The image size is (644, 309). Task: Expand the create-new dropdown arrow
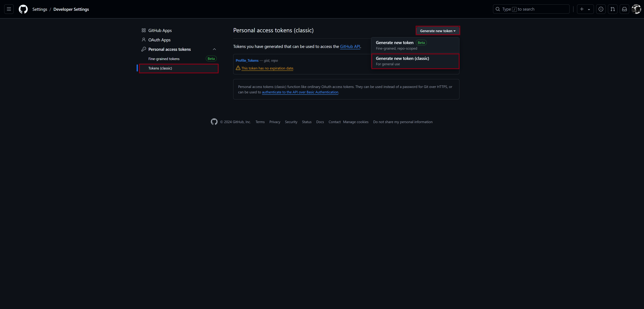tap(589, 9)
